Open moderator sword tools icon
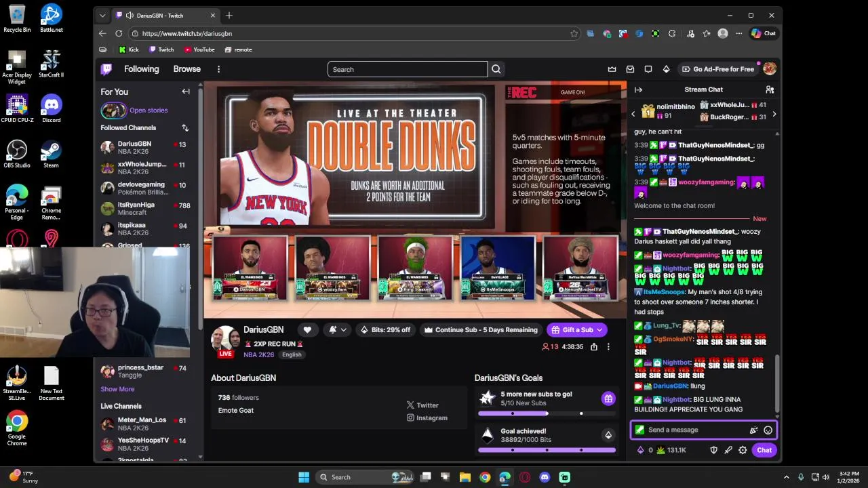Screen dimensions: 868x488 (728, 450)
